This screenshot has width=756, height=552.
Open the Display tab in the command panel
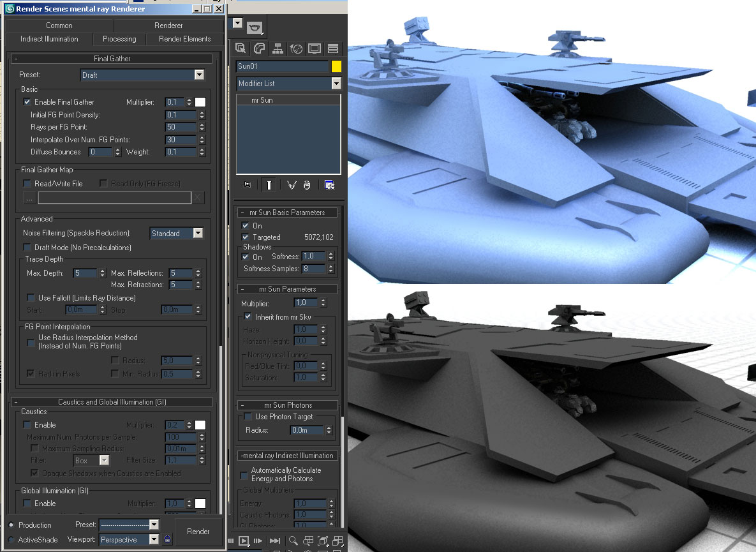(315, 48)
